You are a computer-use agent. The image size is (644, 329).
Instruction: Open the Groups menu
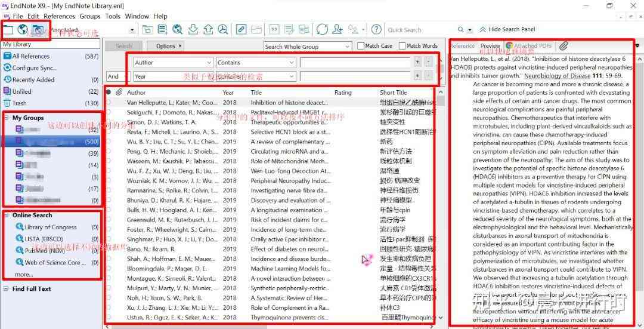coord(90,17)
